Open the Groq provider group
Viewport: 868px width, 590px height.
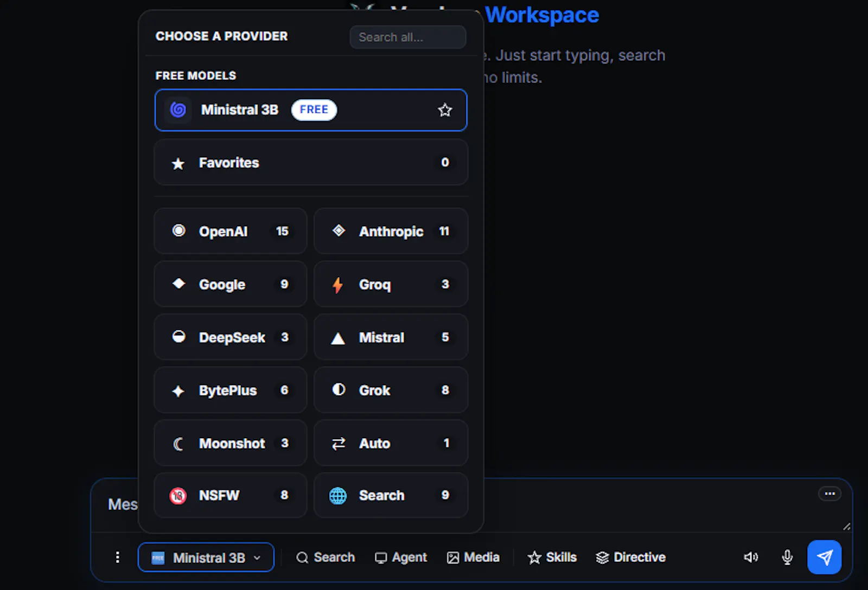click(391, 284)
